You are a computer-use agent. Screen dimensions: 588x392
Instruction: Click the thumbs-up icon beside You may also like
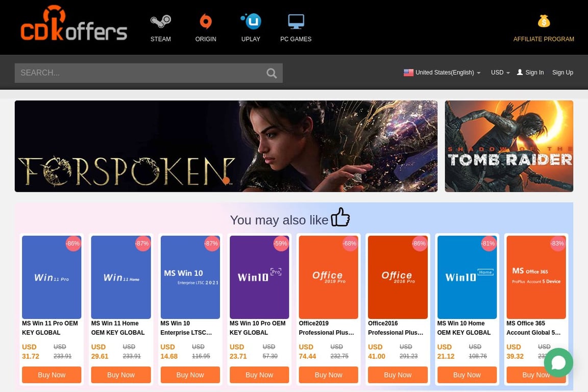click(x=340, y=217)
